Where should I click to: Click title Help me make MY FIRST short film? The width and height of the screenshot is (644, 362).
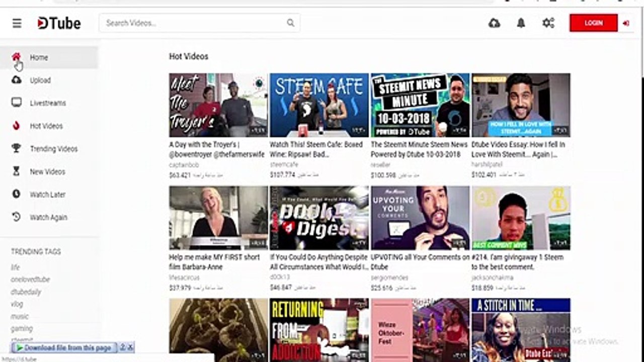click(x=214, y=262)
